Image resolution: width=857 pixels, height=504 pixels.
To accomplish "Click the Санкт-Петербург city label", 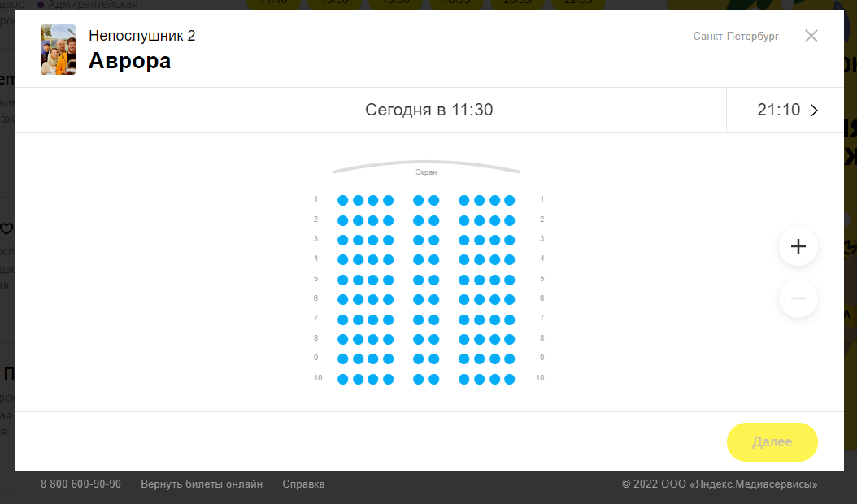I will click(736, 36).
